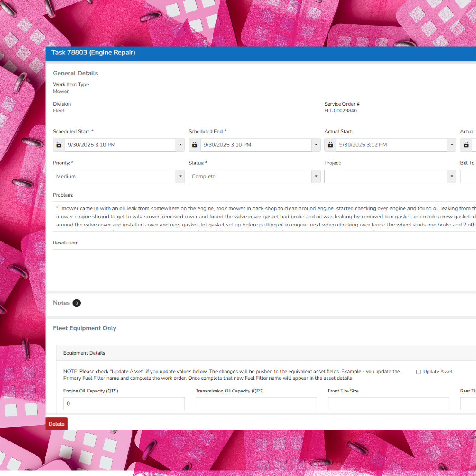Select the Front Tire Size field
476x476 pixels.
388,404
